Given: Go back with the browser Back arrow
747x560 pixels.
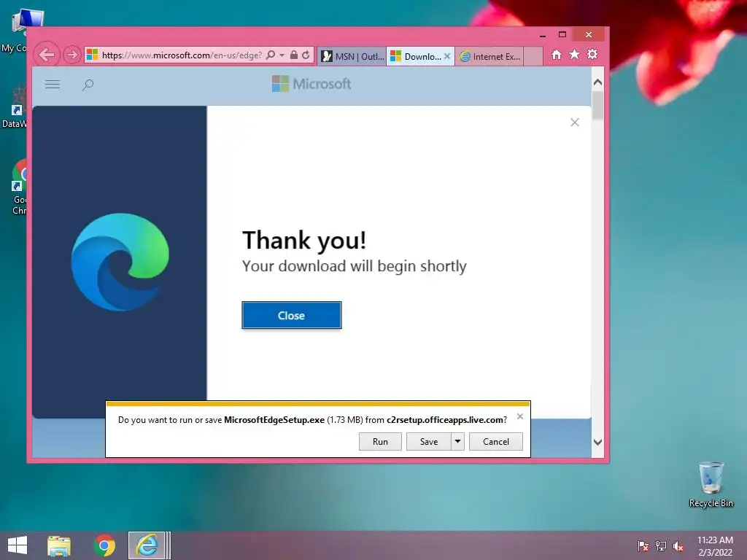Looking at the screenshot, I should click(x=47, y=55).
